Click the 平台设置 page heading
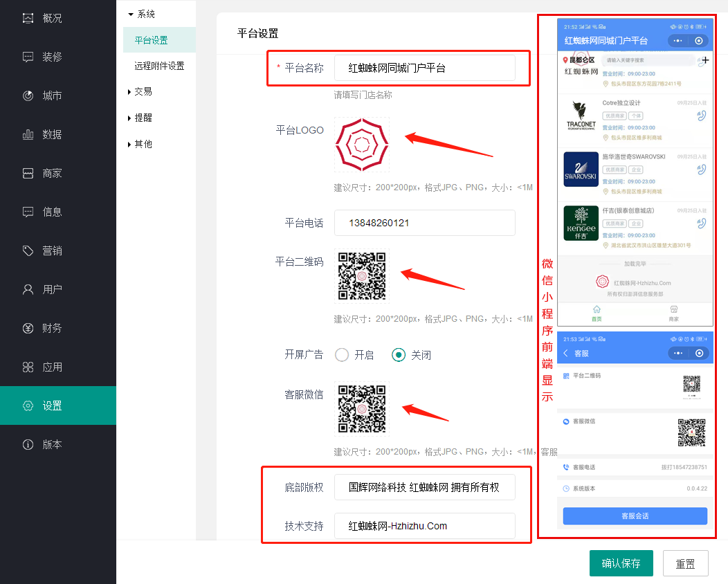728x584 pixels. (x=257, y=33)
